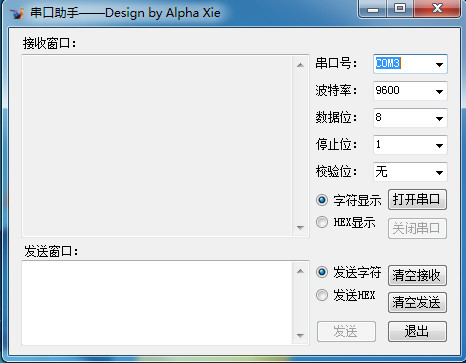466x363 pixels.
Task: Click the 清空发送 button
Action: [x=417, y=302]
